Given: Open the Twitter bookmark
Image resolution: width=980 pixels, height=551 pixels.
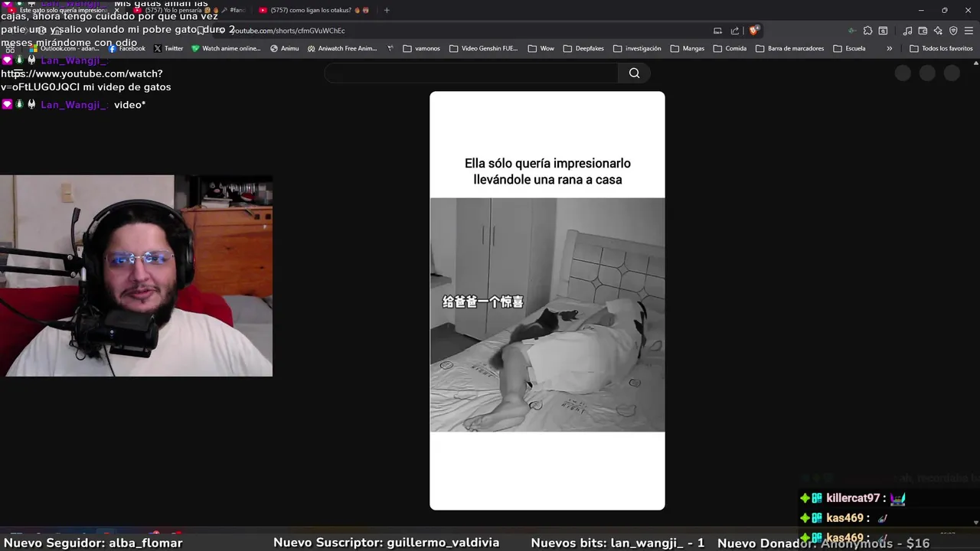Looking at the screenshot, I should tap(168, 48).
